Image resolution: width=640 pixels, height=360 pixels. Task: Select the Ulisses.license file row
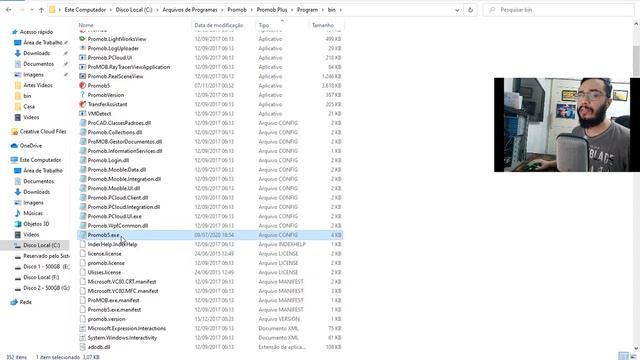tap(210, 272)
